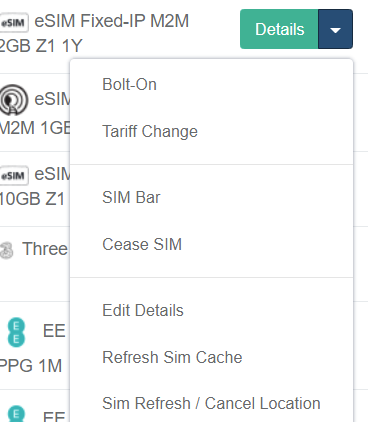Open the Details button for eSIM Fixed-IP

(279, 29)
